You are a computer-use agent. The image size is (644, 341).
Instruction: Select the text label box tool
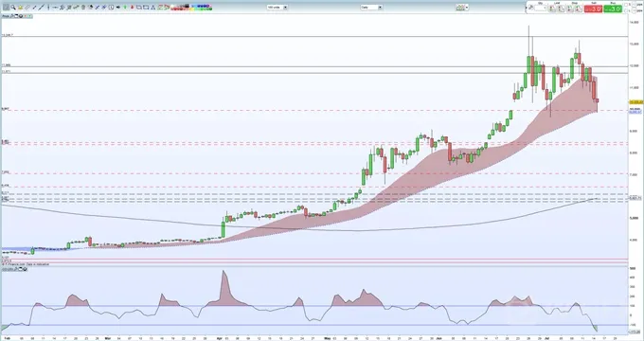point(111,8)
